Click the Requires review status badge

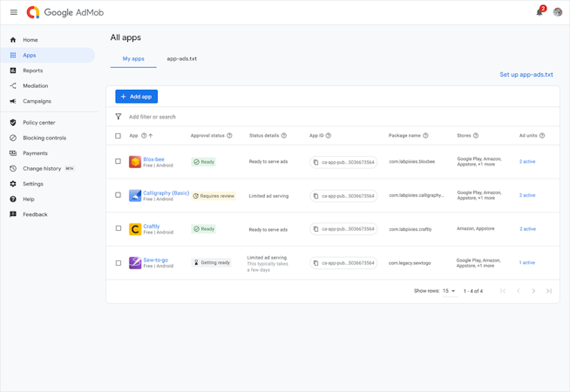(214, 196)
